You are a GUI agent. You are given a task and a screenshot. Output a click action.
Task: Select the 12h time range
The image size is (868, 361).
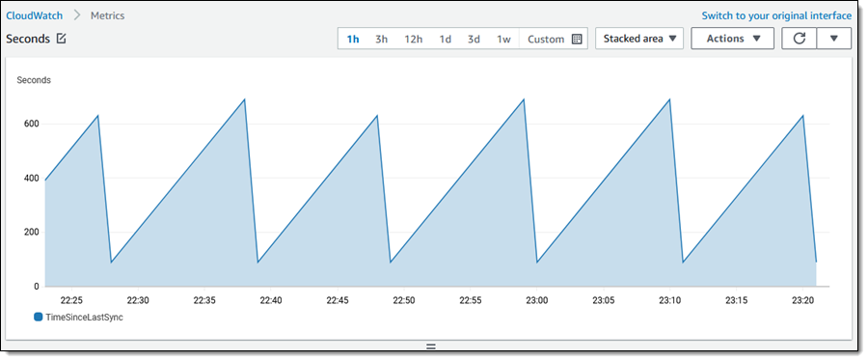[x=414, y=39]
